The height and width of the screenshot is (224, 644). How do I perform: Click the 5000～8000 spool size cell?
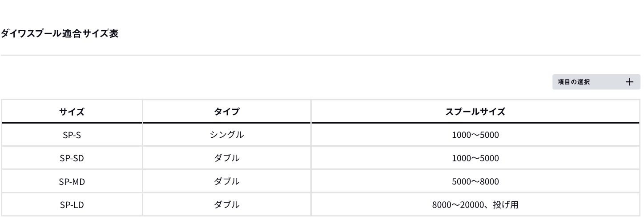coord(475,181)
